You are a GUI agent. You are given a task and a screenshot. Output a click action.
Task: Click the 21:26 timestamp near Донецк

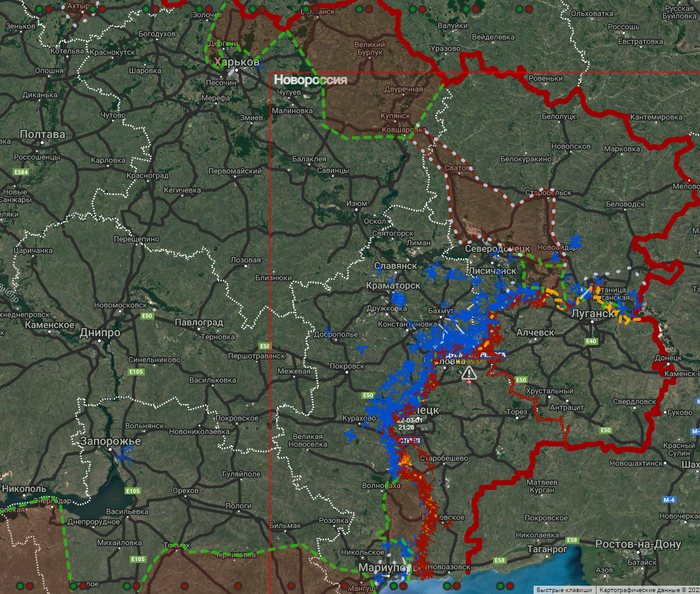pyautogui.click(x=406, y=428)
